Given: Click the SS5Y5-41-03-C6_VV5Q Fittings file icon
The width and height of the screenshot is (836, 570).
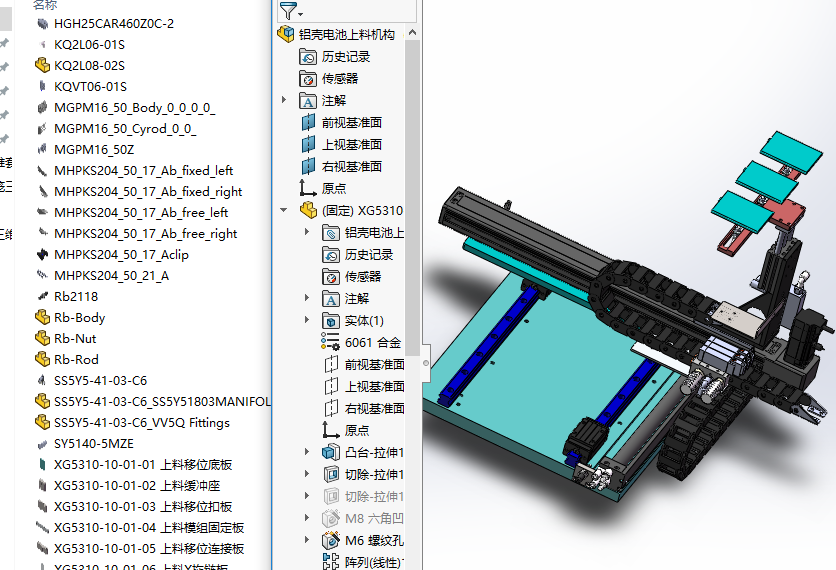Looking at the screenshot, I should coord(42,422).
